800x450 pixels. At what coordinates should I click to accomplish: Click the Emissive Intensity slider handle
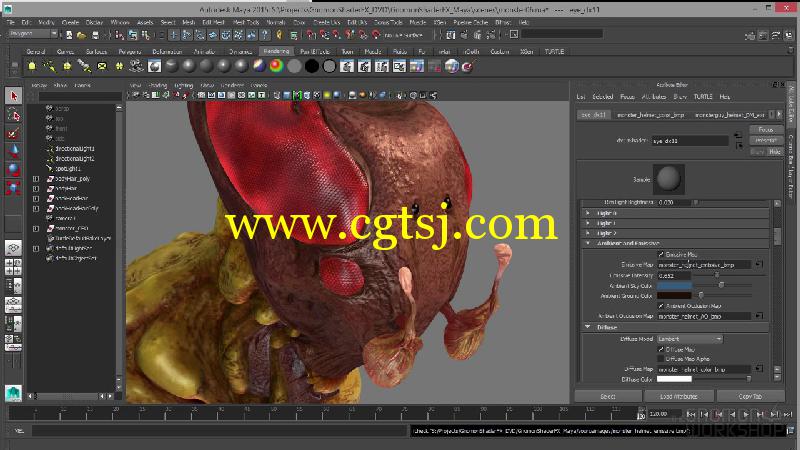[x=717, y=275]
